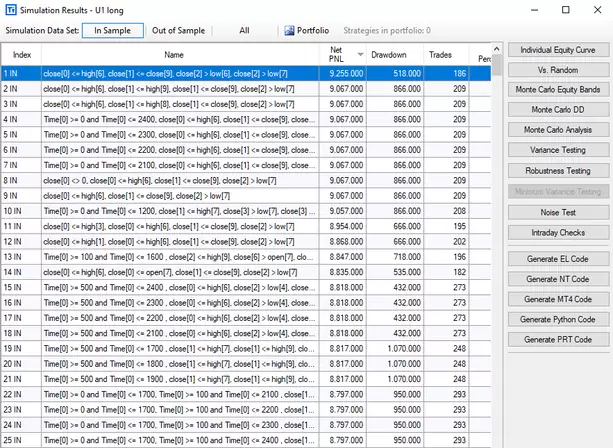Open Intraday Checks
The width and height of the screenshot is (613, 448).
pos(558,233)
